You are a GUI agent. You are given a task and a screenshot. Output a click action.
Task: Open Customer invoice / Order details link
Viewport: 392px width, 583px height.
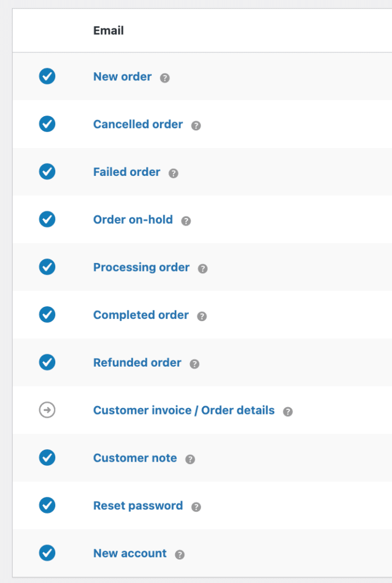(x=184, y=410)
